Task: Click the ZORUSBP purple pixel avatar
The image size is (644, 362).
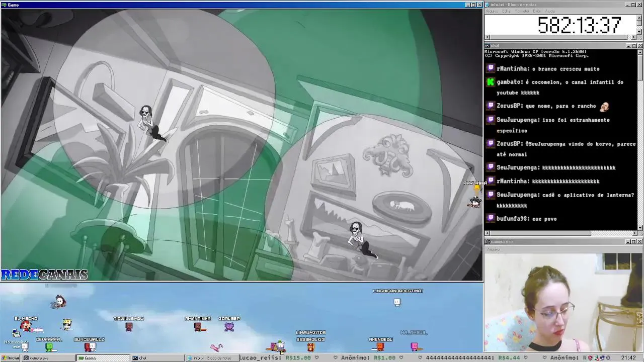Action: [x=229, y=327]
